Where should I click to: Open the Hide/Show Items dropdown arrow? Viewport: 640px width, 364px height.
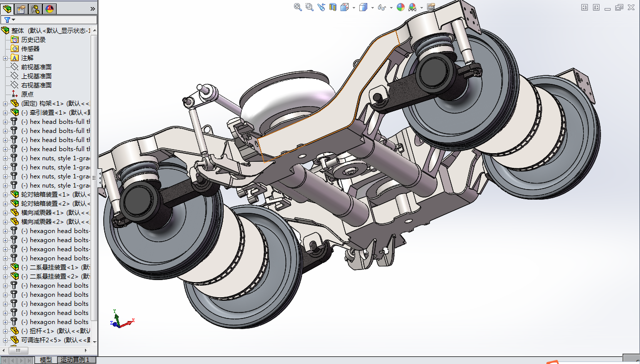[391, 8]
